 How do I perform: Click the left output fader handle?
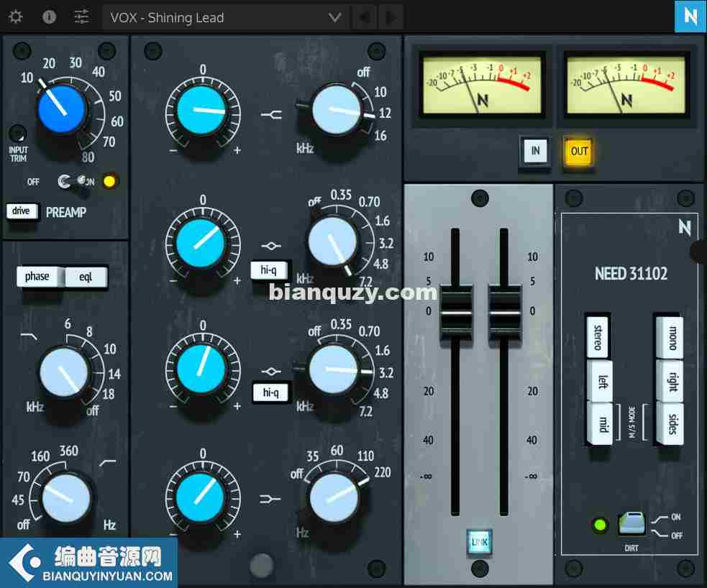coord(456,313)
